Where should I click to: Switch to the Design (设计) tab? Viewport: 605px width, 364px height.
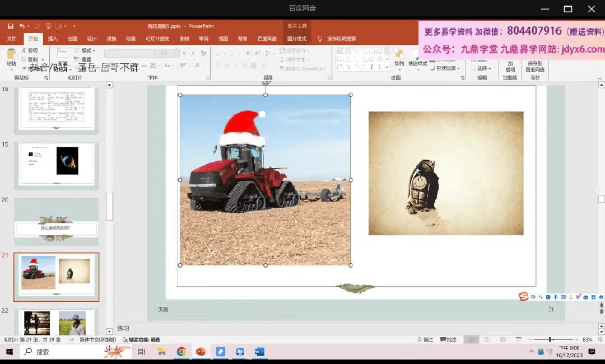click(x=91, y=39)
